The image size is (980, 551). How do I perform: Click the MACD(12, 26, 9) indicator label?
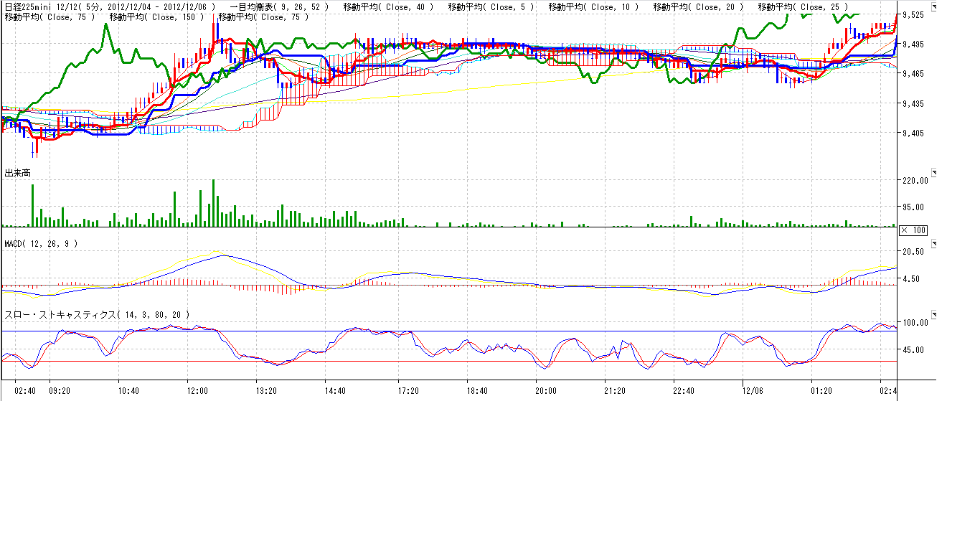41,244
